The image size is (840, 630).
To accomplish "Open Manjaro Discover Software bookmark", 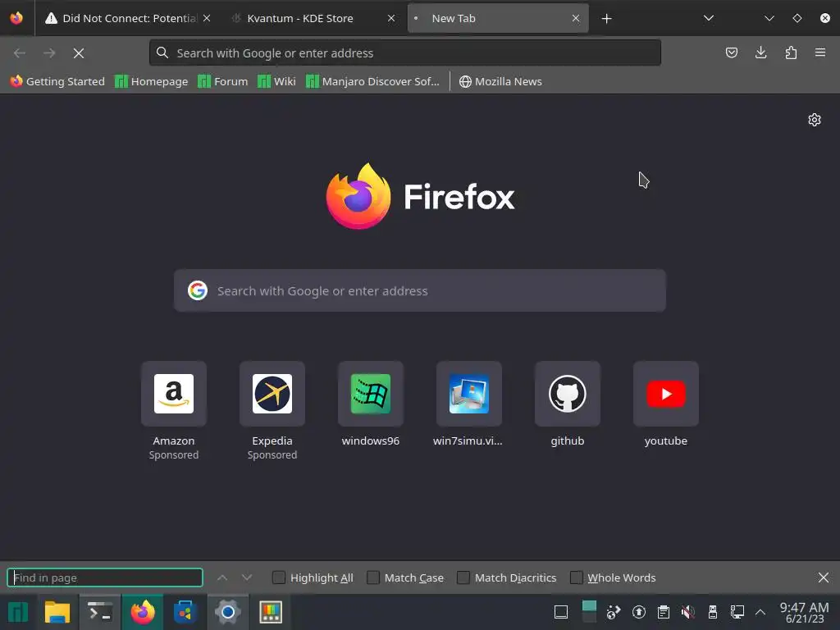I will pyautogui.click(x=373, y=81).
